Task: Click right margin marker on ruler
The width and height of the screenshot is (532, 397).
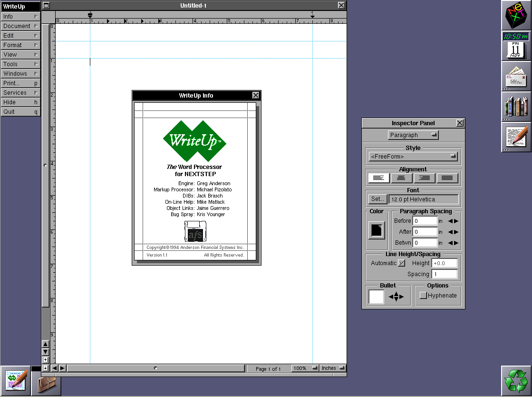Action: pos(312,15)
